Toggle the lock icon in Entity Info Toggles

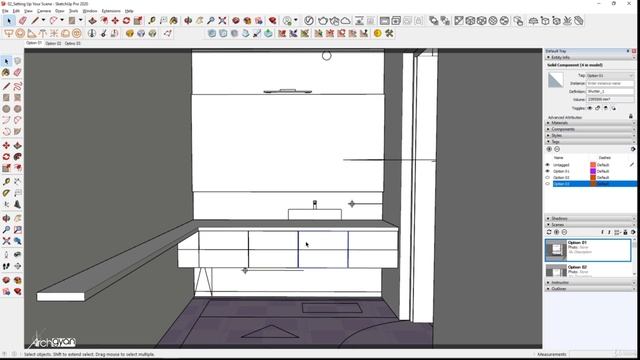point(598,108)
